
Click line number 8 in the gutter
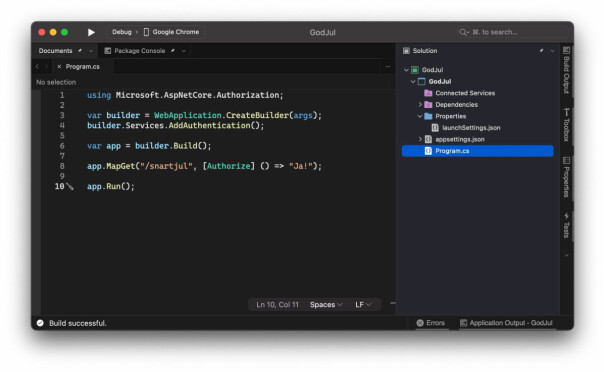62,166
